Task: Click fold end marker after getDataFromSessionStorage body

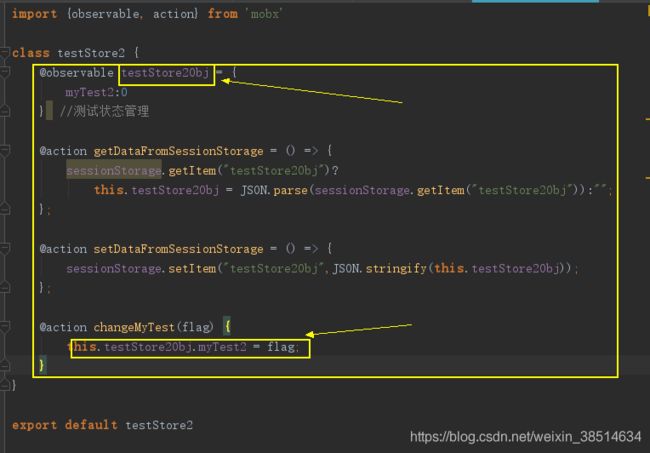Action: coord(5,208)
